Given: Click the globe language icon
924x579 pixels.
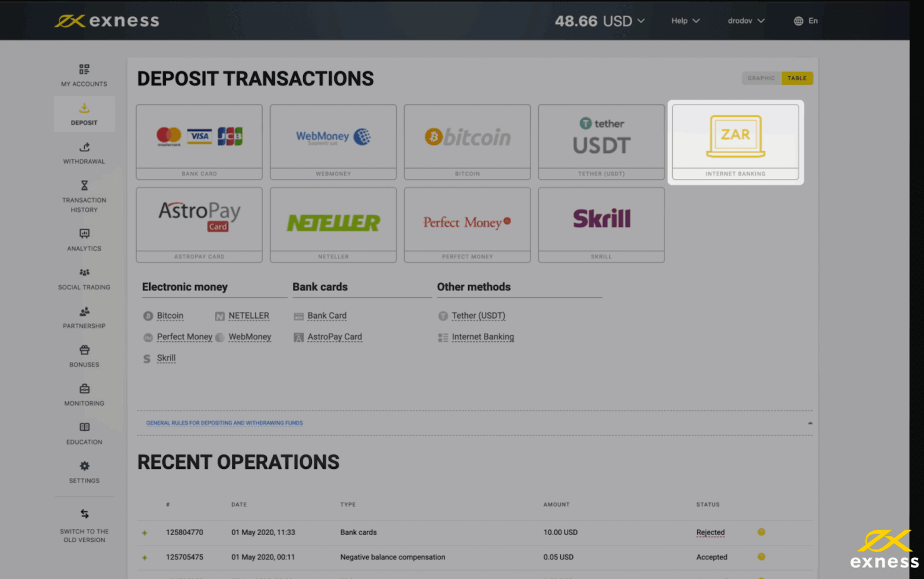Looking at the screenshot, I should (799, 21).
